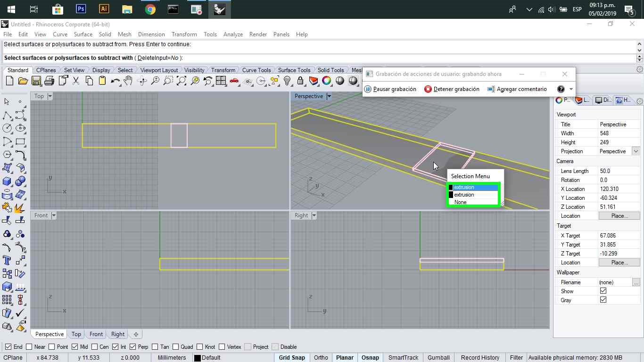
Task: Click Detener grabación button
Action: 452,89
